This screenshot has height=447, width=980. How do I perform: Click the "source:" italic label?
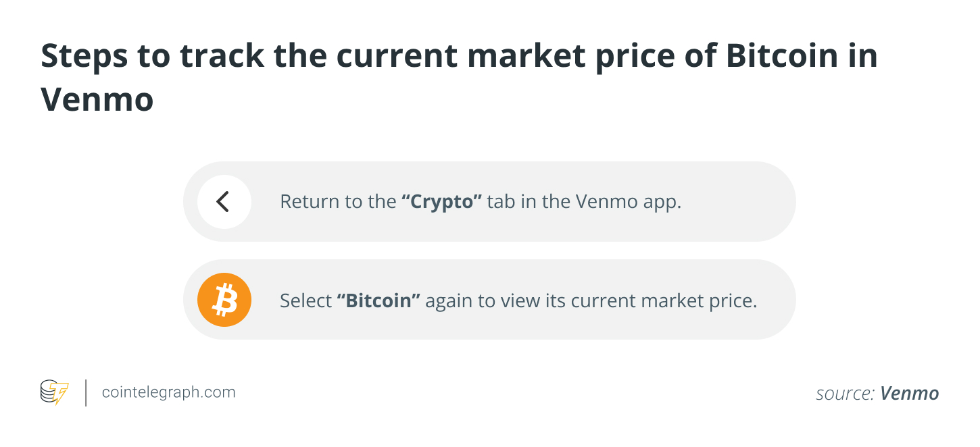point(845,394)
